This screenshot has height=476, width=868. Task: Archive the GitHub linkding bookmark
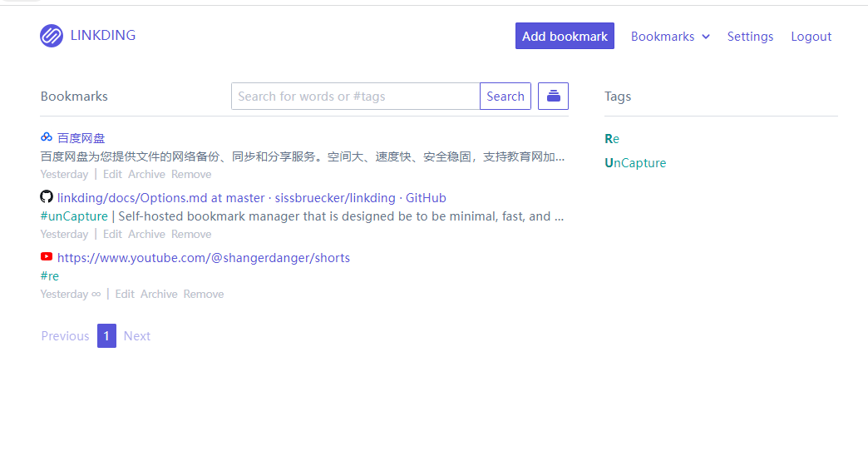point(146,235)
